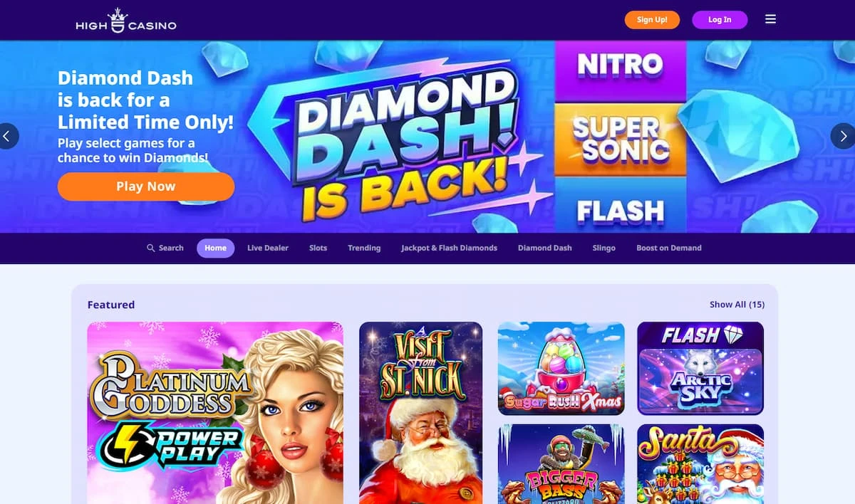This screenshot has height=504, width=855.
Task: Advance to next banner slide arrow
Action: click(x=844, y=136)
